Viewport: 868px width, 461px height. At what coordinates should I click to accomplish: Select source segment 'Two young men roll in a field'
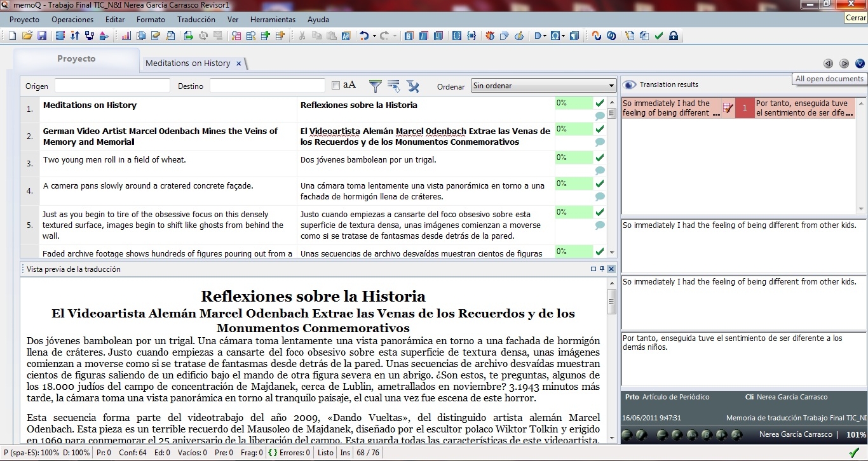tap(114, 159)
